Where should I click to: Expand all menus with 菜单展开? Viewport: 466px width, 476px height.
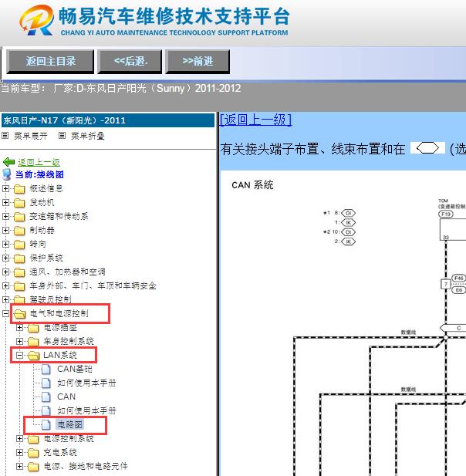(x=31, y=136)
